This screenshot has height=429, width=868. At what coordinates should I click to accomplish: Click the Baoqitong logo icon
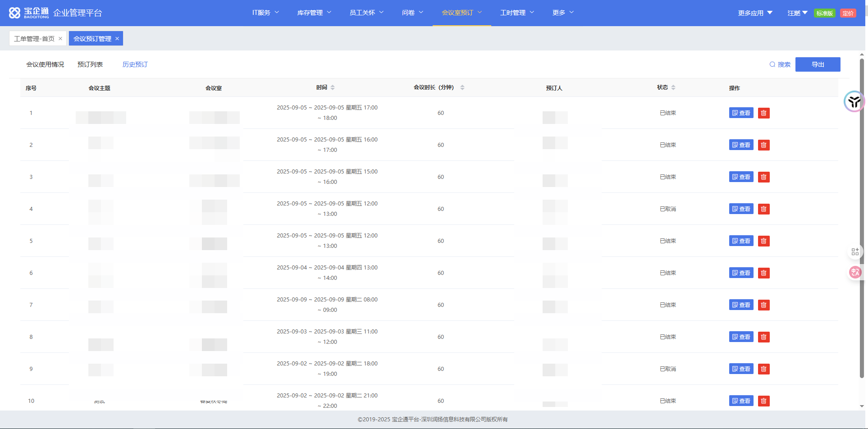(15, 13)
